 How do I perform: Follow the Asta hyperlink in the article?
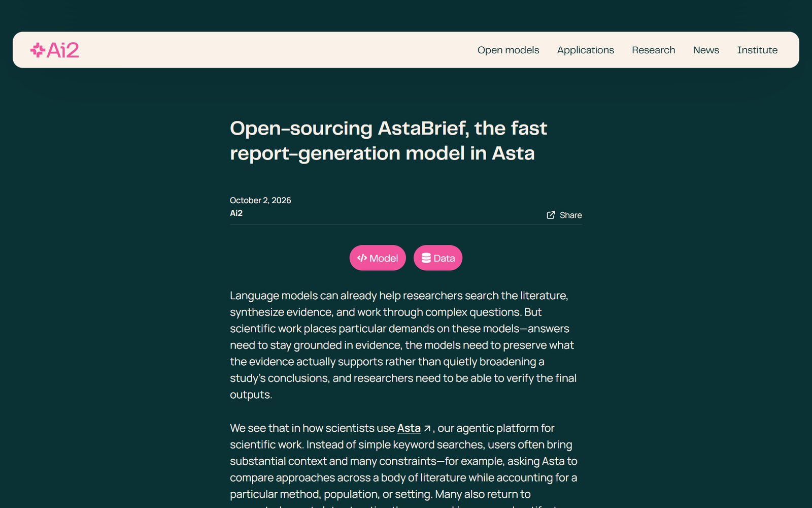(x=409, y=428)
